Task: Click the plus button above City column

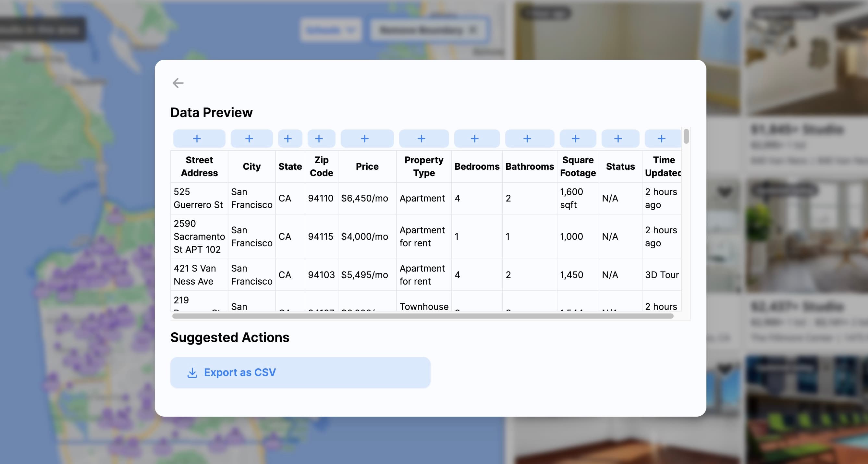Action: tap(251, 139)
